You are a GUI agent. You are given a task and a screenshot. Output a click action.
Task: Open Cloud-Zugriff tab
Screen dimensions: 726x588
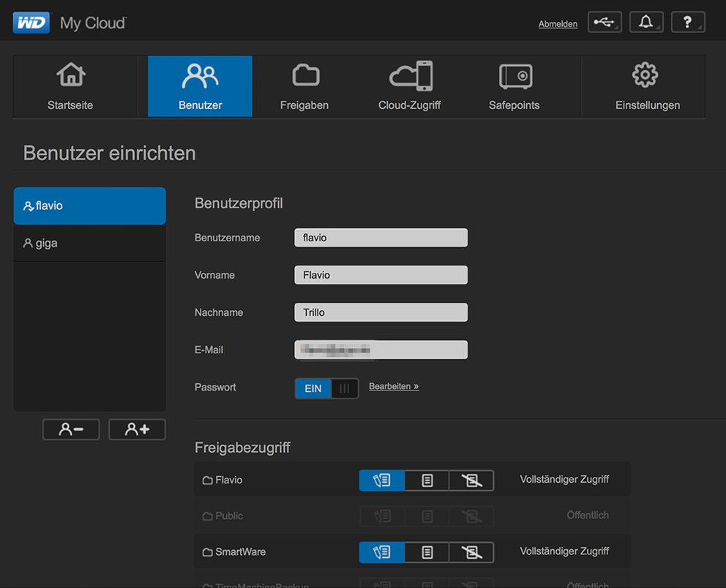[x=410, y=86]
